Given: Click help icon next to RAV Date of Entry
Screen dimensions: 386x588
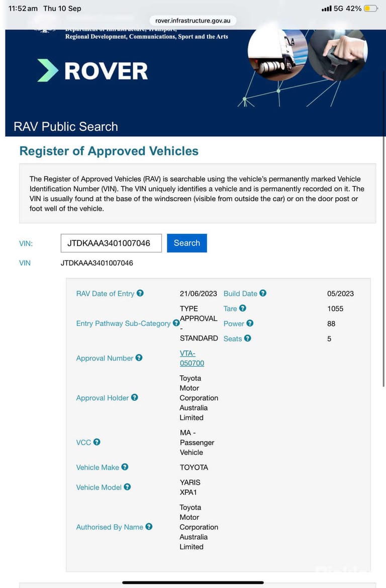Looking at the screenshot, I should pos(140,293).
